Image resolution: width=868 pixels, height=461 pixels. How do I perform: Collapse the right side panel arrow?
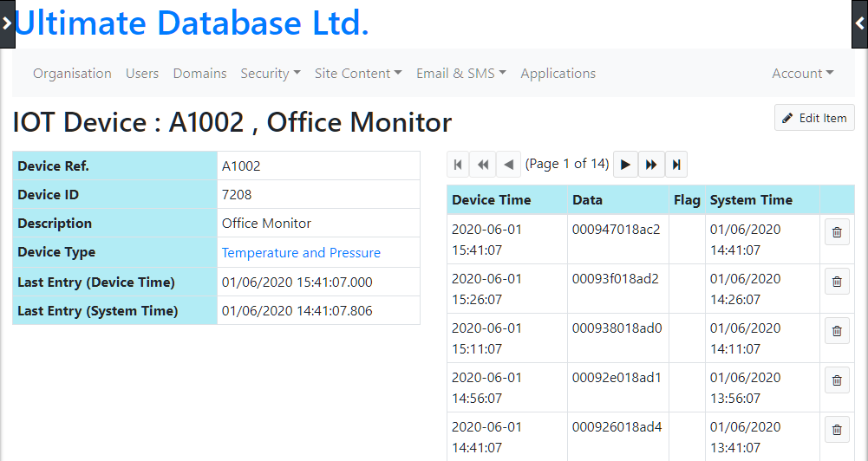[859, 23]
